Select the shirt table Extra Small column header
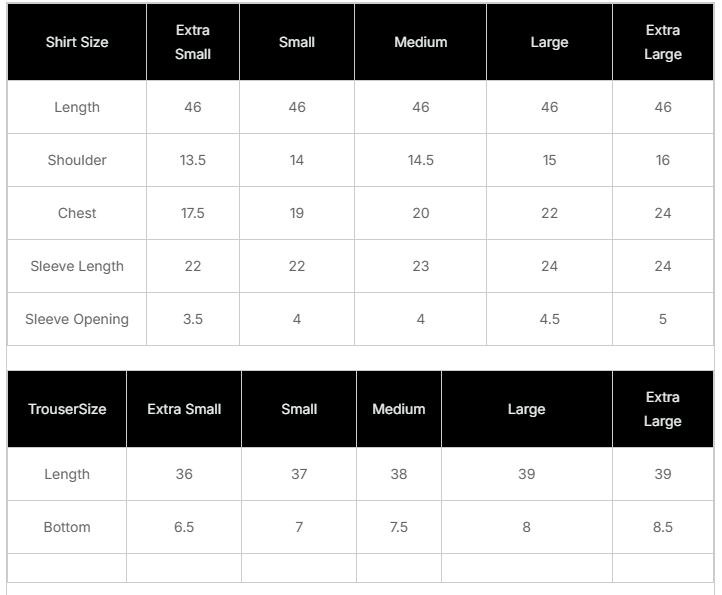The image size is (722, 595). (193, 42)
